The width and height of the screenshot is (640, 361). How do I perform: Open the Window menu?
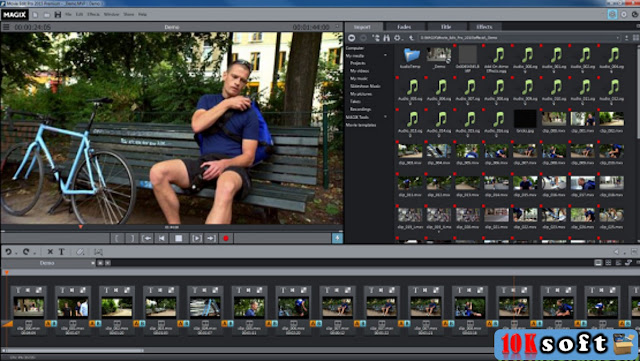click(111, 14)
